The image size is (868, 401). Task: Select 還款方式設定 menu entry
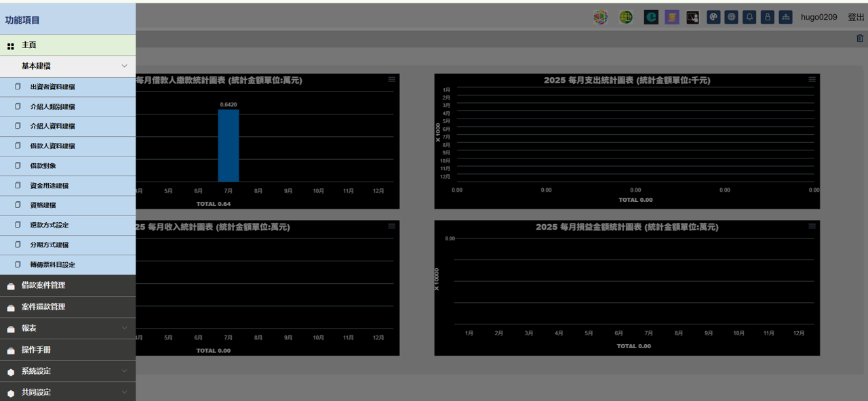49,226
